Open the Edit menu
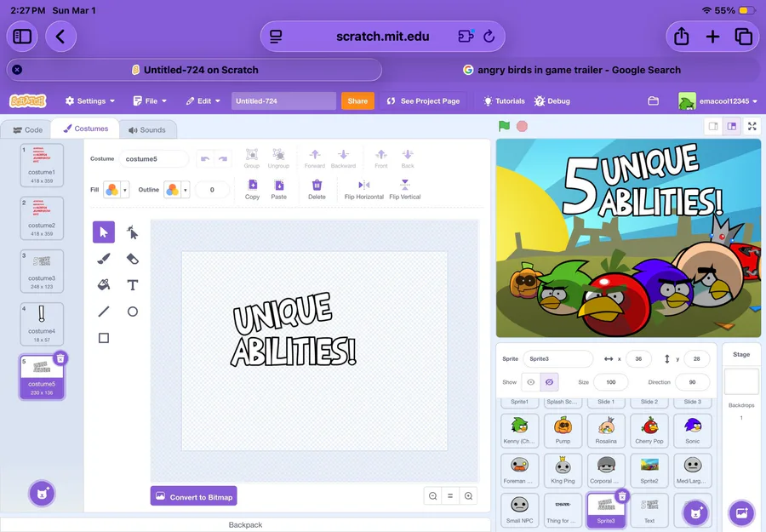 [x=203, y=101]
